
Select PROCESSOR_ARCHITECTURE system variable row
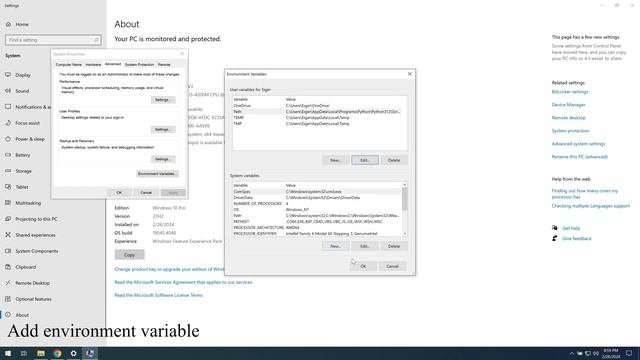(317, 228)
